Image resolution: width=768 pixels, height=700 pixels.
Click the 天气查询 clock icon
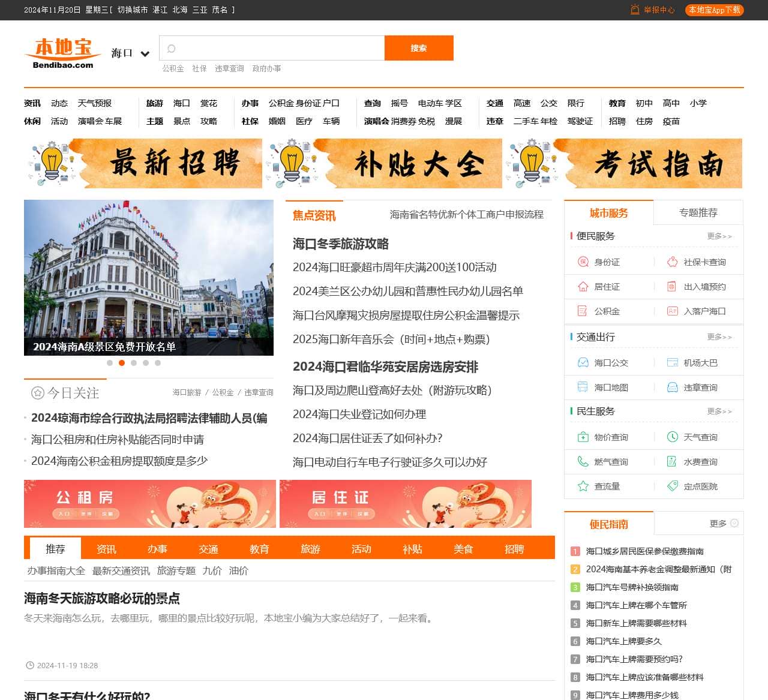pyautogui.click(x=672, y=437)
